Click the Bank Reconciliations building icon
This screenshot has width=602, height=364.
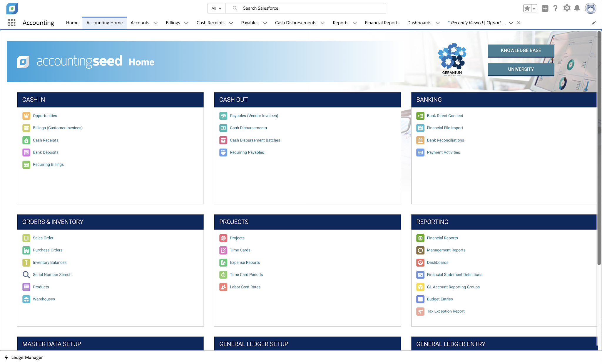420,140
